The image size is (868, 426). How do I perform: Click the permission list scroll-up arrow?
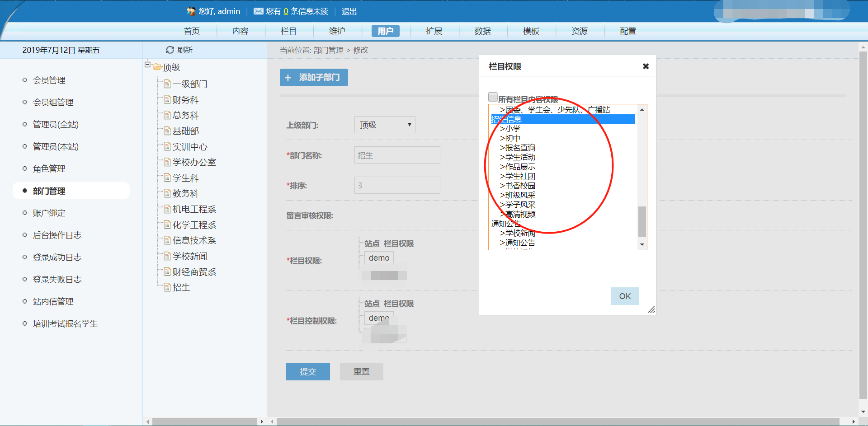tap(642, 110)
